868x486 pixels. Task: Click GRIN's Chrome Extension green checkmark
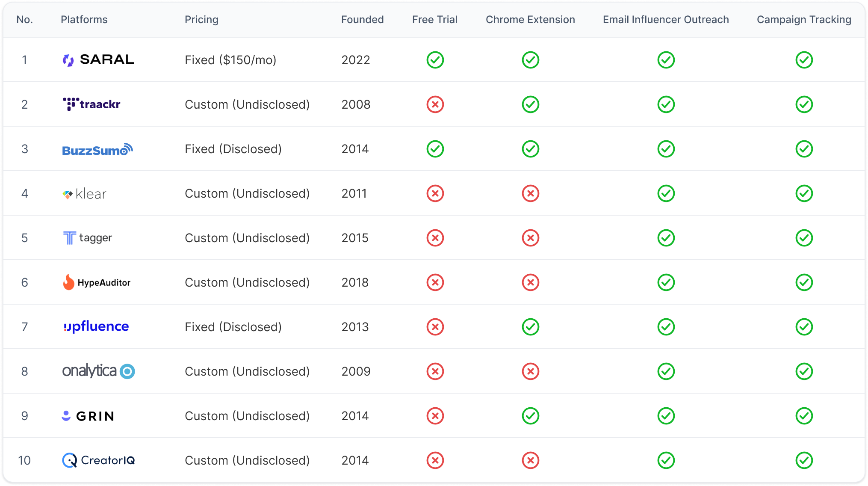(x=531, y=416)
